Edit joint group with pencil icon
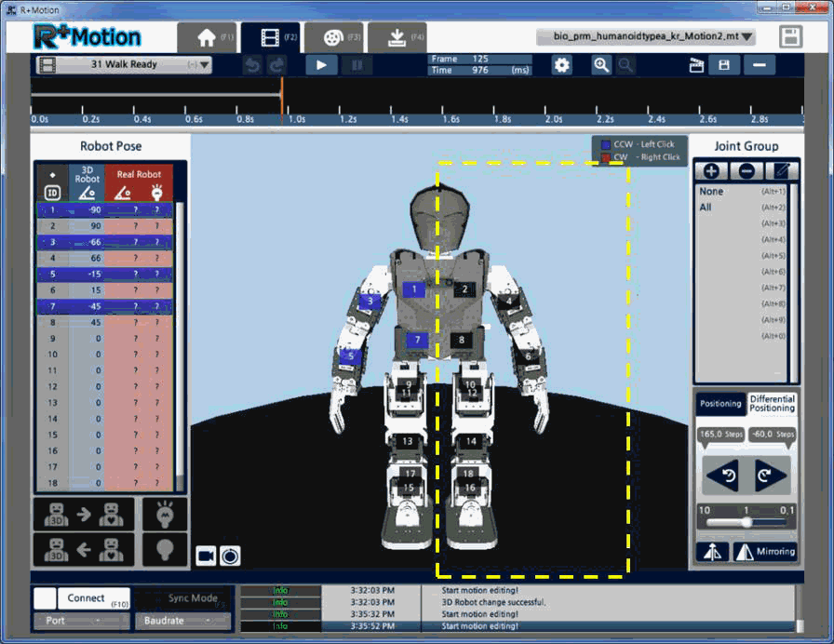 pyautogui.click(x=781, y=171)
